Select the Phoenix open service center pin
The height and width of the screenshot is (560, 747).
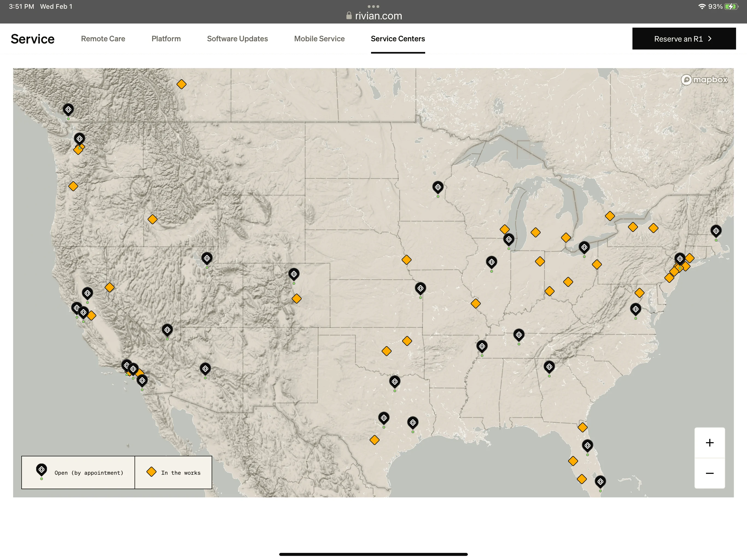(205, 369)
